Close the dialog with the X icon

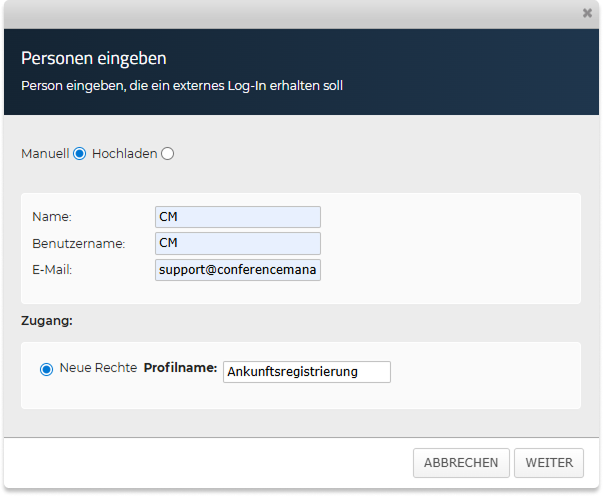(x=587, y=14)
